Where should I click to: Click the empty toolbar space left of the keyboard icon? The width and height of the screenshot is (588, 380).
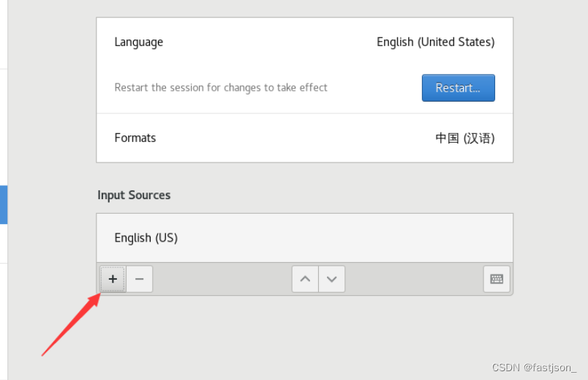click(413, 279)
